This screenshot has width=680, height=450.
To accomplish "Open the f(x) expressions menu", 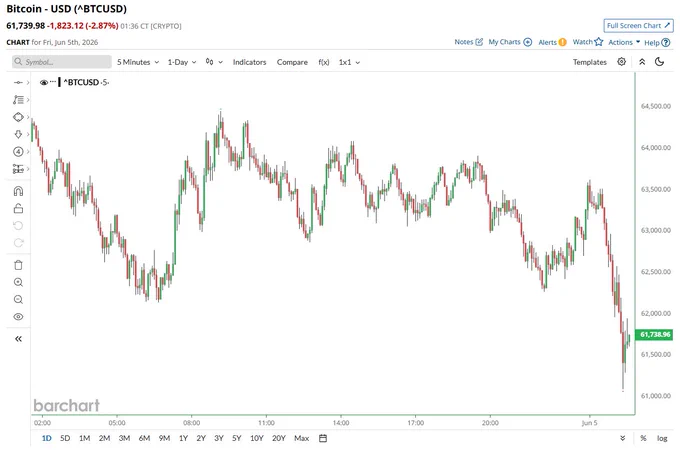I will coord(324,62).
